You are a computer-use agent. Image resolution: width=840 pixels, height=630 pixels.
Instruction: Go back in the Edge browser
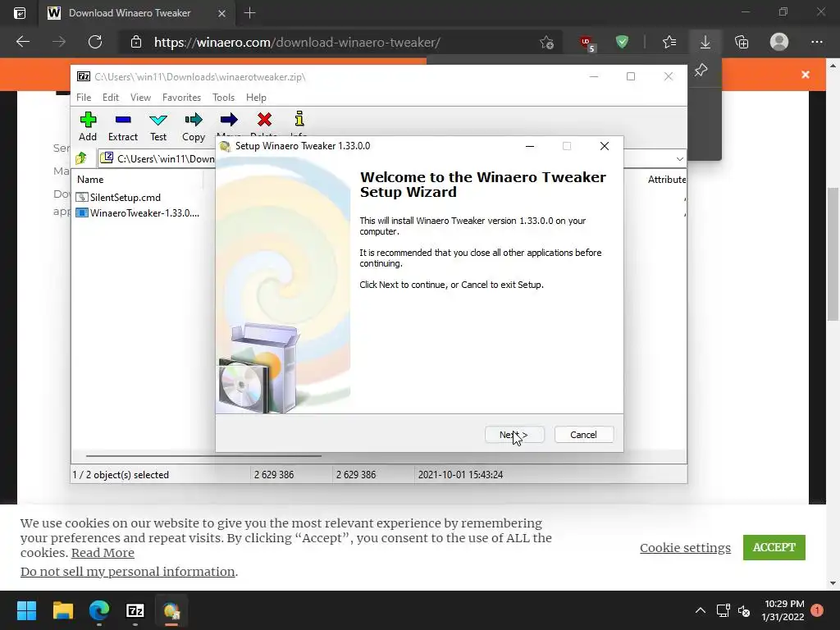tap(23, 42)
